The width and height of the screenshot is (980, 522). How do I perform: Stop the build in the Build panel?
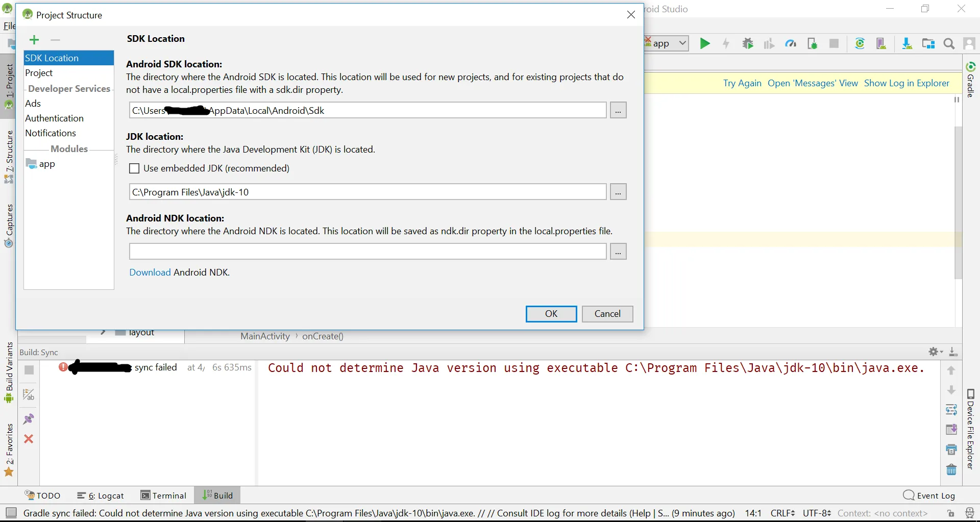(29, 370)
